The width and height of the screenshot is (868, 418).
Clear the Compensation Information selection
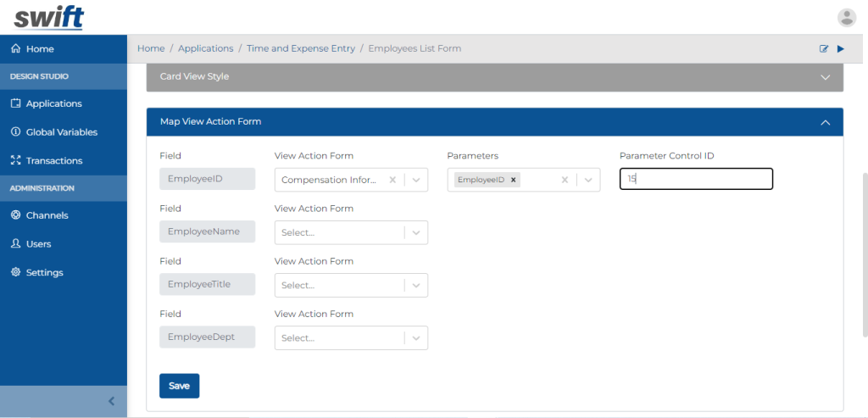click(x=392, y=180)
